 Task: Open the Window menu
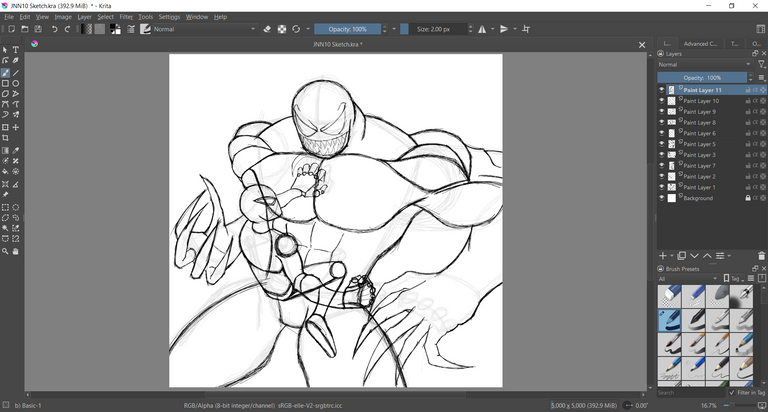(x=196, y=17)
